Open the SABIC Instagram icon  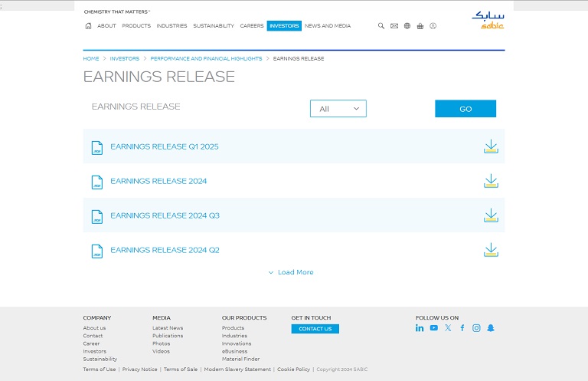[x=476, y=328]
